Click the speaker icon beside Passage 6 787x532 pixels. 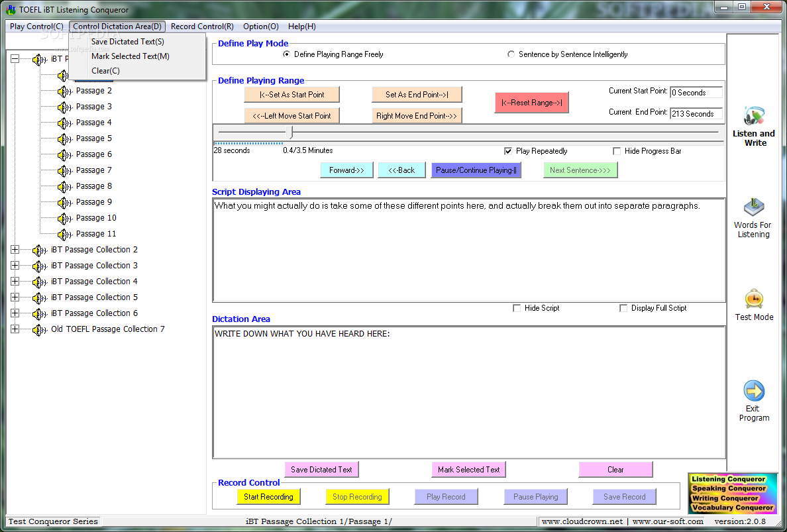[65, 154]
